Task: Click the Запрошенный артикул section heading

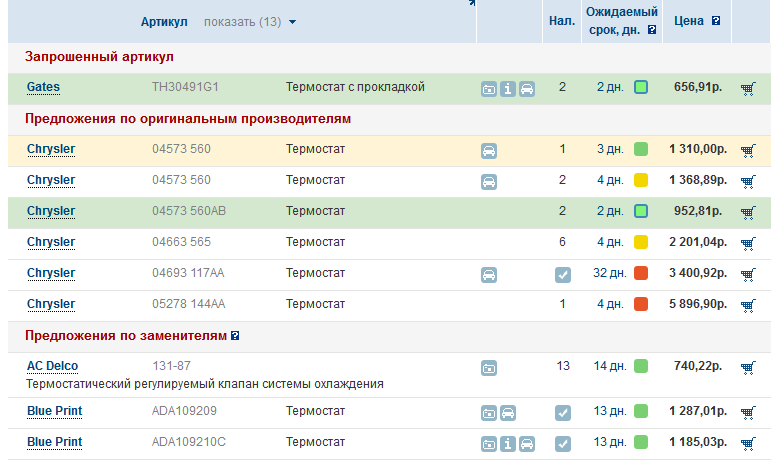Action: [99, 56]
